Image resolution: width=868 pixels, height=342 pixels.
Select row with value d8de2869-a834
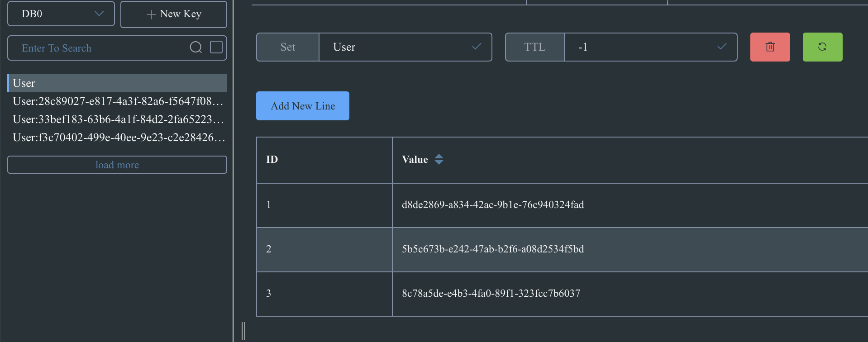coord(493,205)
